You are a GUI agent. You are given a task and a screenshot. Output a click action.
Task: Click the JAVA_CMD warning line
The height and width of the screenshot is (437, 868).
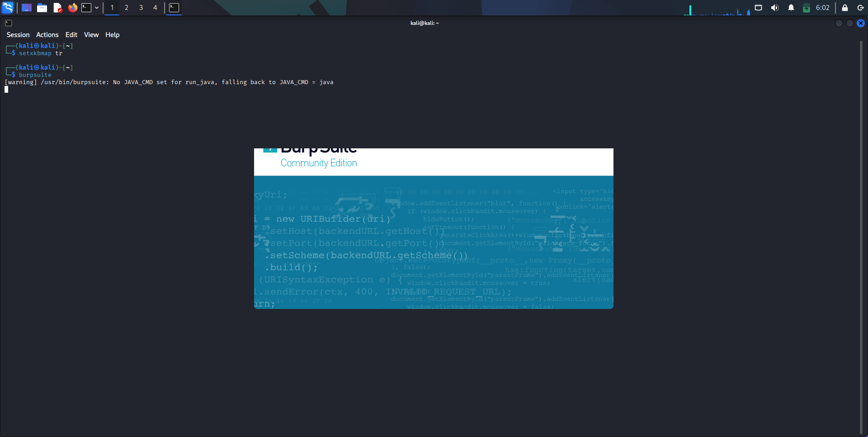(x=169, y=82)
